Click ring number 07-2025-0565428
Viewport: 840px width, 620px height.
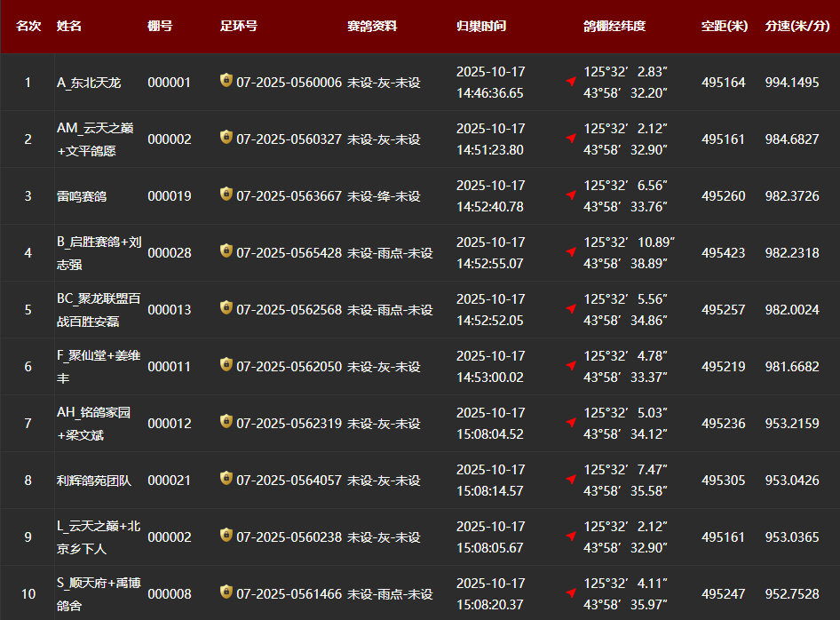coord(289,253)
